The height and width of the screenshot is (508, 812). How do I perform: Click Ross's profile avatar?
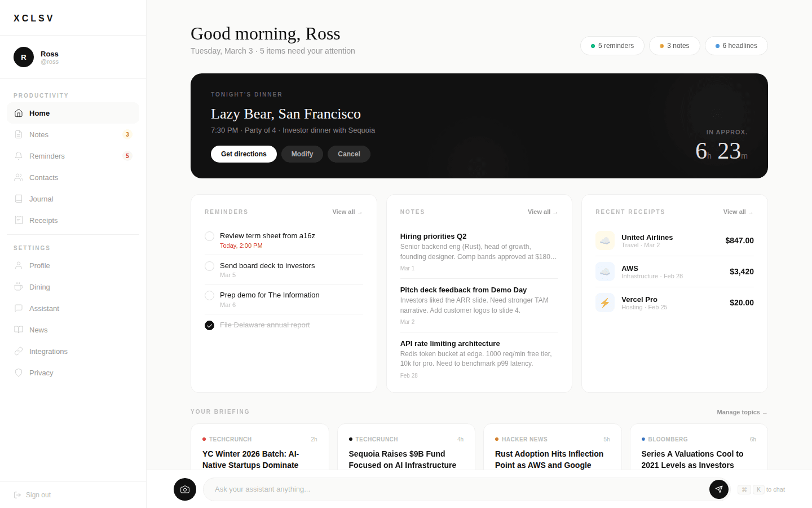[x=24, y=57]
